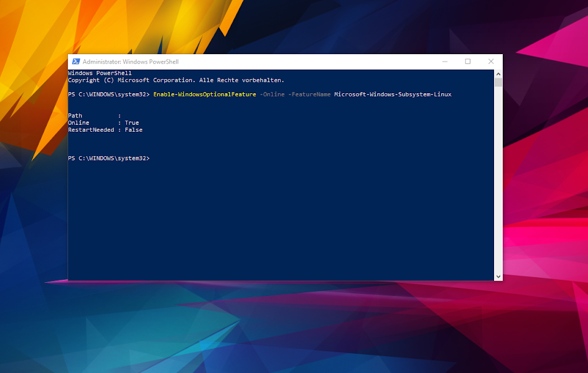Screen dimensions: 588x373
Task: Click the PowerShell icon in the title bar
Action: click(76, 62)
